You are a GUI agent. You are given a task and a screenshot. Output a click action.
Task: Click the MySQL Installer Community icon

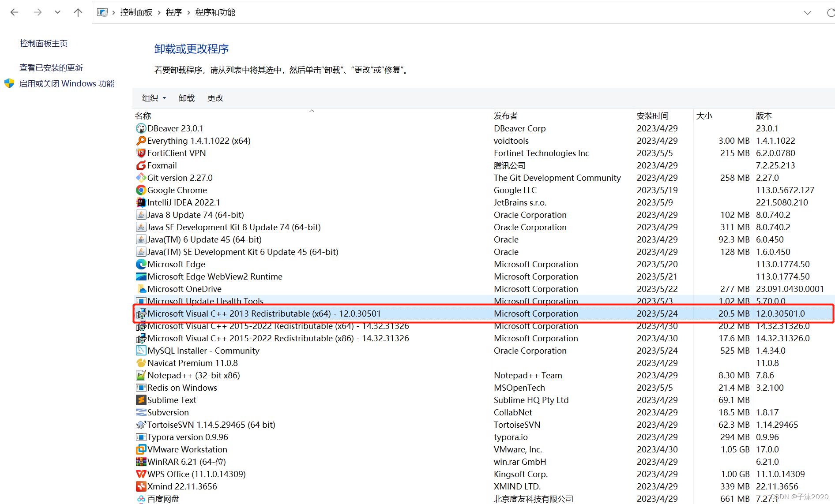point(141,351)
